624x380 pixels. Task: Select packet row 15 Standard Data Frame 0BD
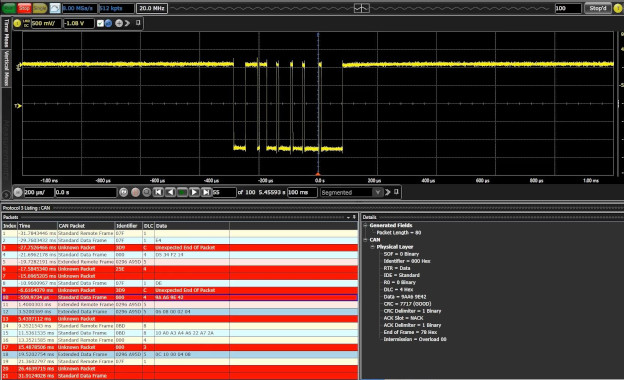180,333
